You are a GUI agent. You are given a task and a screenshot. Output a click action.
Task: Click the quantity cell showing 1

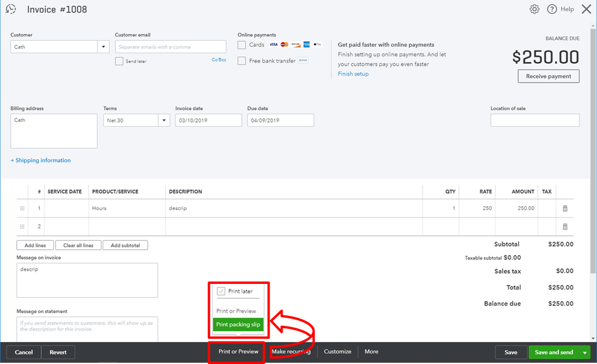click(441, 208)
